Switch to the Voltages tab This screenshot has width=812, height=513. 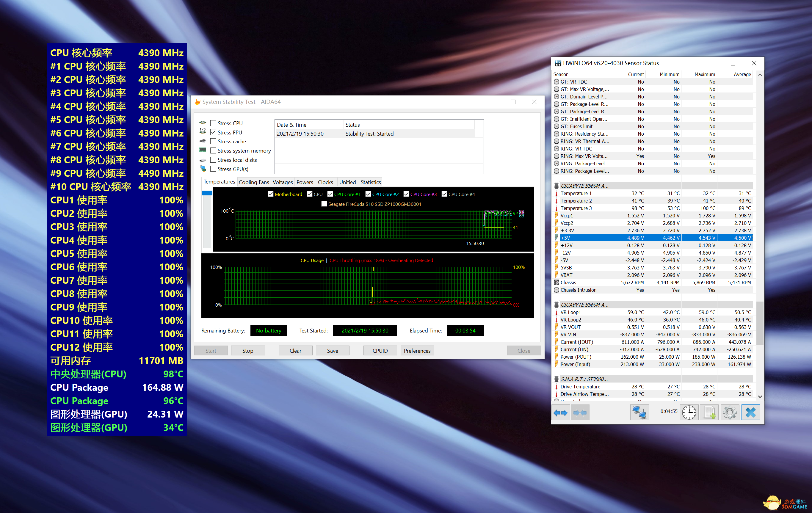[282, 182]
